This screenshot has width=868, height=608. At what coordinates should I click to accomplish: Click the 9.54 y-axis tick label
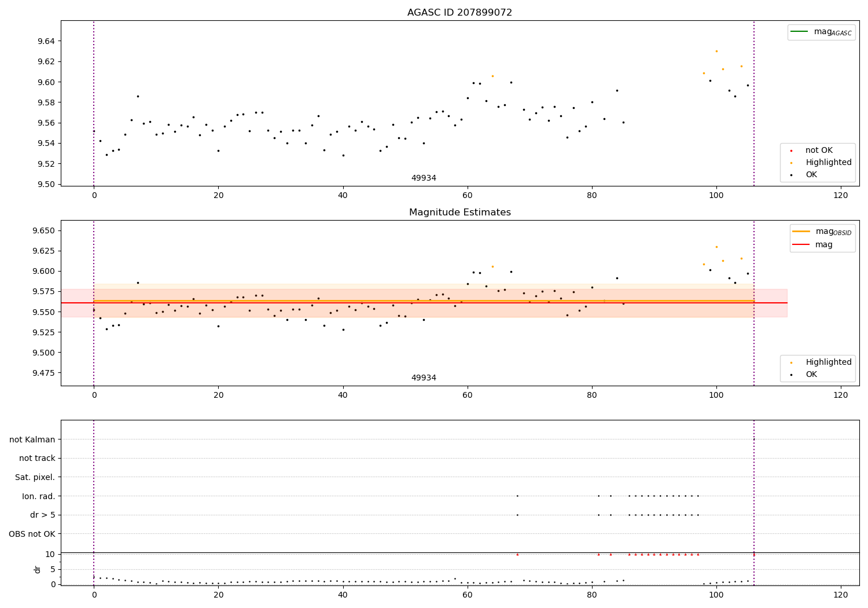pos(46,144)
